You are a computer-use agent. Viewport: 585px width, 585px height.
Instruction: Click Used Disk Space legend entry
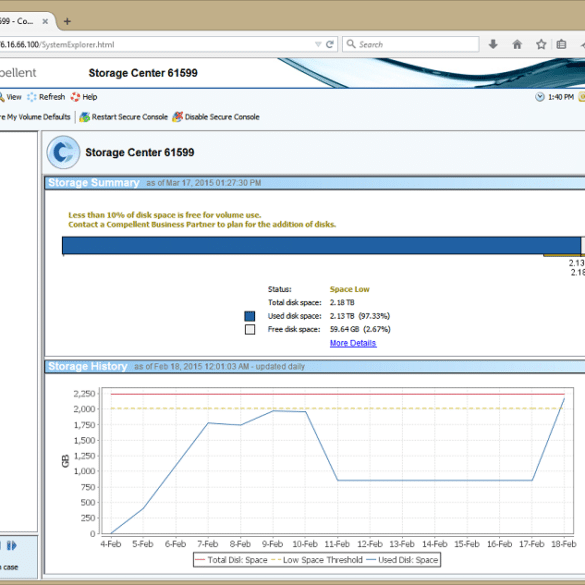point(402,560)
